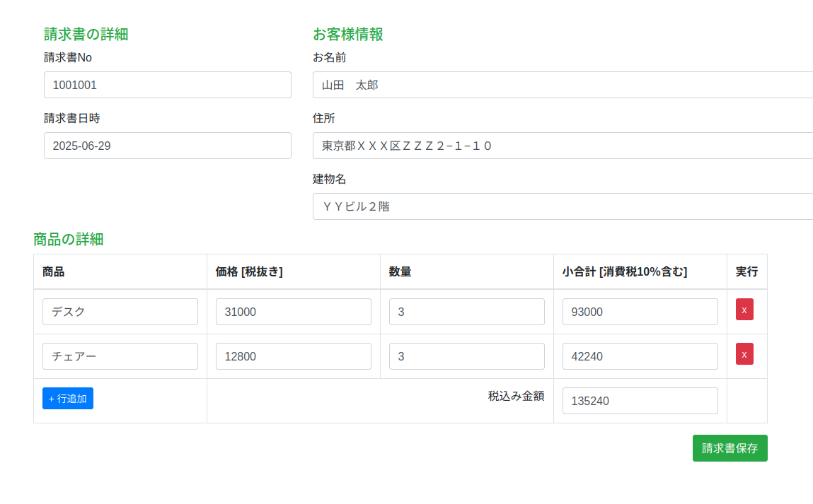The width and height of the screenshot is (813, 504).
Task: Click the 税込み金額 label text
Action: (x=516, y=396)
